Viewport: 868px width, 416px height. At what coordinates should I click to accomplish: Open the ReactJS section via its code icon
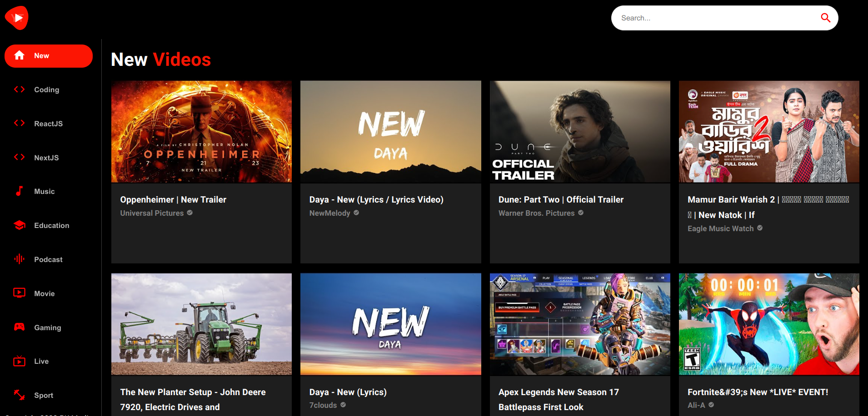20,123
